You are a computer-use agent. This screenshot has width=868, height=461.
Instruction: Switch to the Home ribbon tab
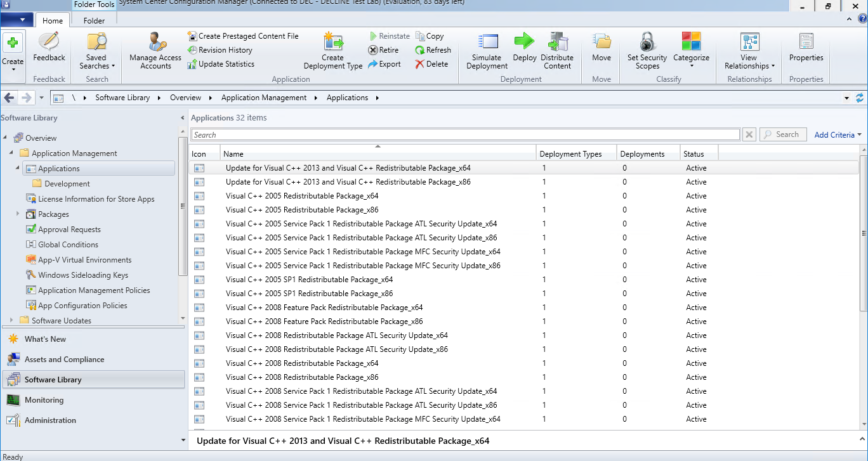(x=53, y=20)
